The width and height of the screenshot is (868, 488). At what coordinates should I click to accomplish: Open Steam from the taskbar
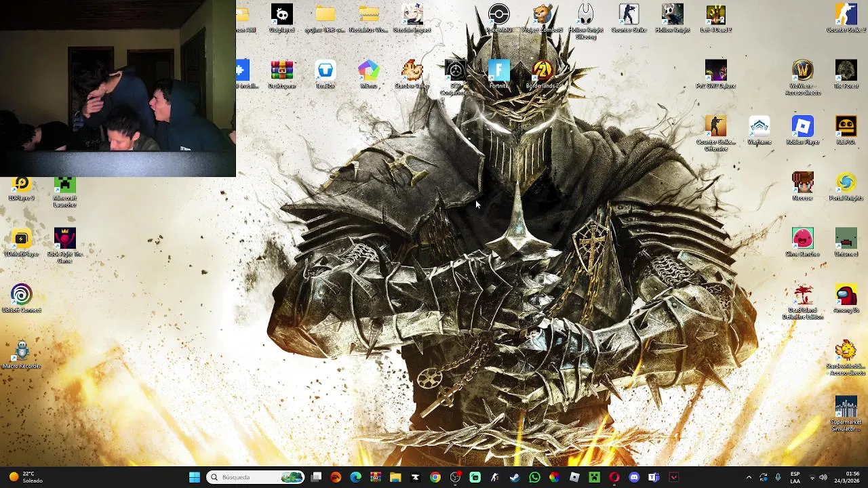pyautogui.click(x=515, y=477)
